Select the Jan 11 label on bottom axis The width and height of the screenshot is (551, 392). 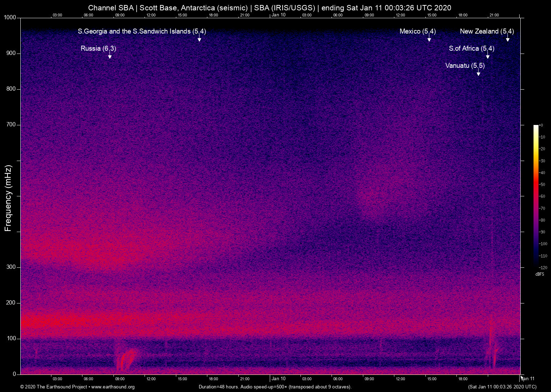(527, 378)
